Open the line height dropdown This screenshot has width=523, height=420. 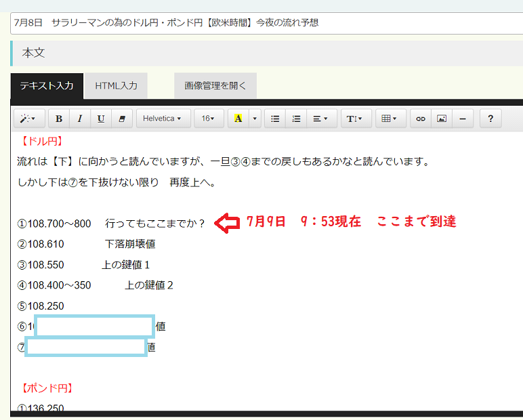pos(356,119)
